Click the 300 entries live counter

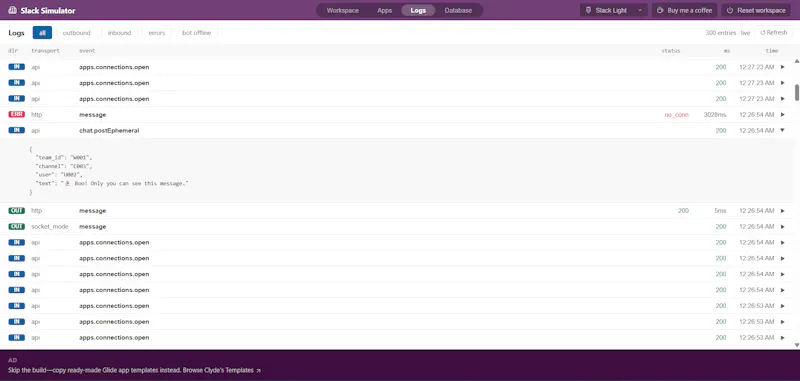pos(728,33)
